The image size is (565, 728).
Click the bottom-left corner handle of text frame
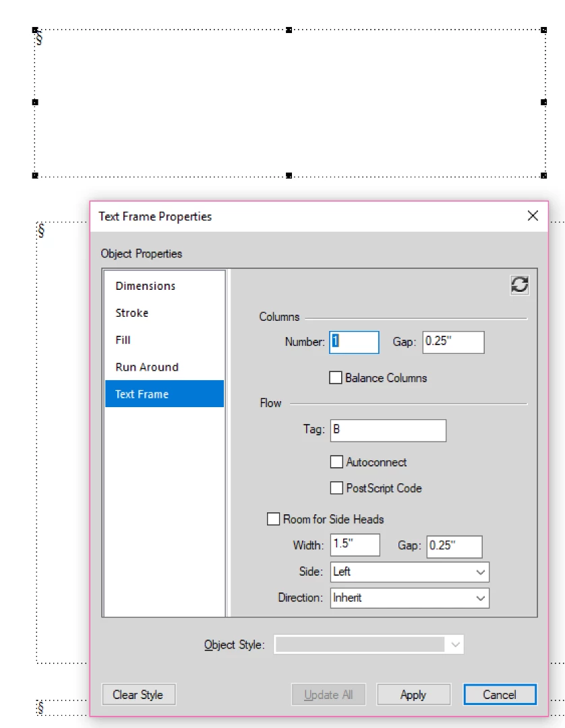click(x=35, y=175)
